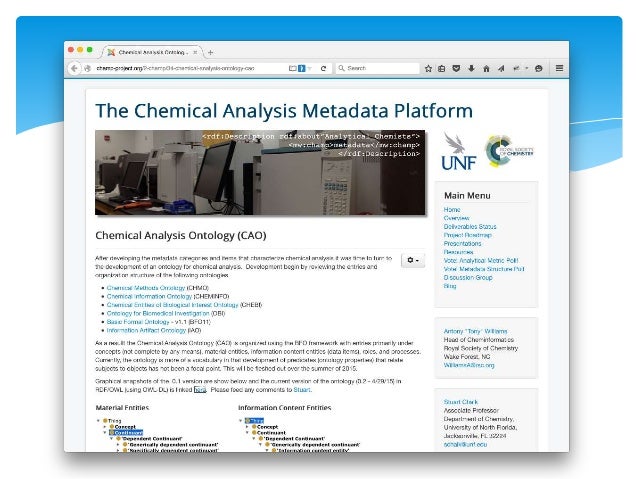Open Project Roadmap in Main Menu
Viewport: 638px width, 479px height.
click(x=468, y=235)
